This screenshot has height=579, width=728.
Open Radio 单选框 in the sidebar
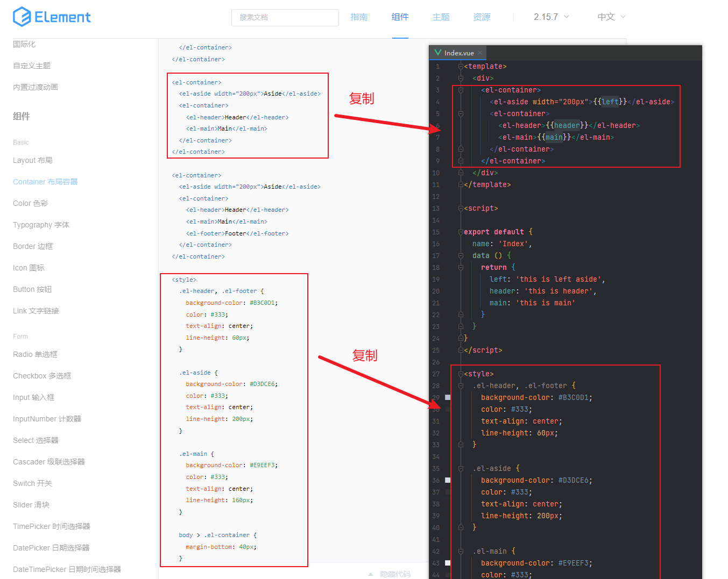(35, 354)
